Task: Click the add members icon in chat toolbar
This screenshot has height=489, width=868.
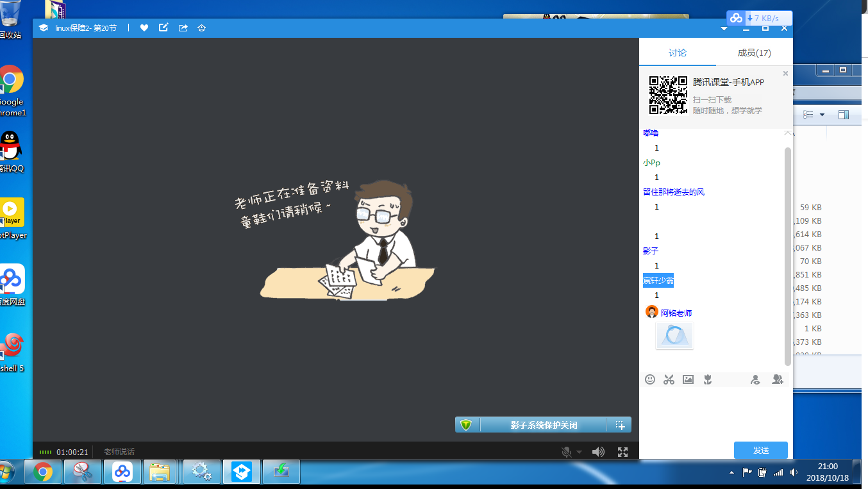Action: tap(778, 379)
